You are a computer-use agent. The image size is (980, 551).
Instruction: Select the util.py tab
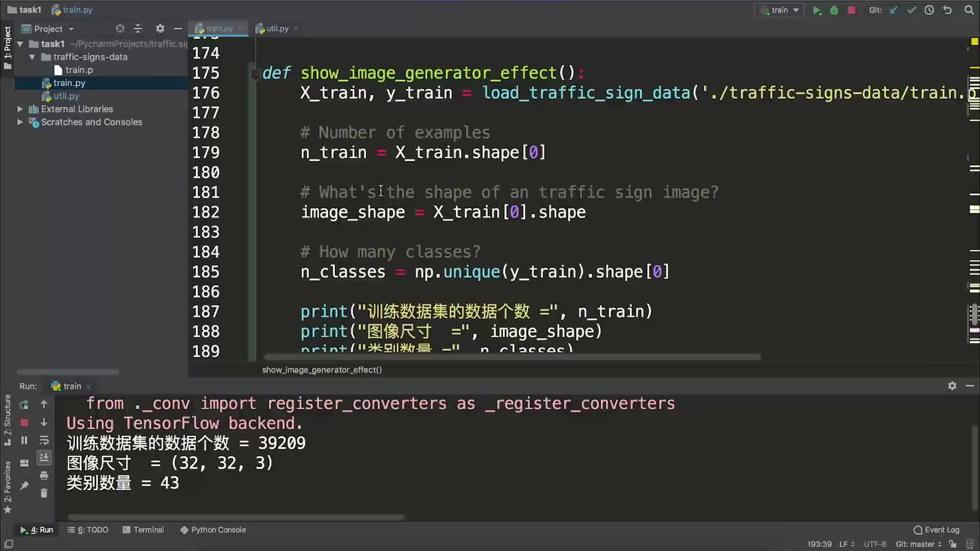click(x=277, y=28)
